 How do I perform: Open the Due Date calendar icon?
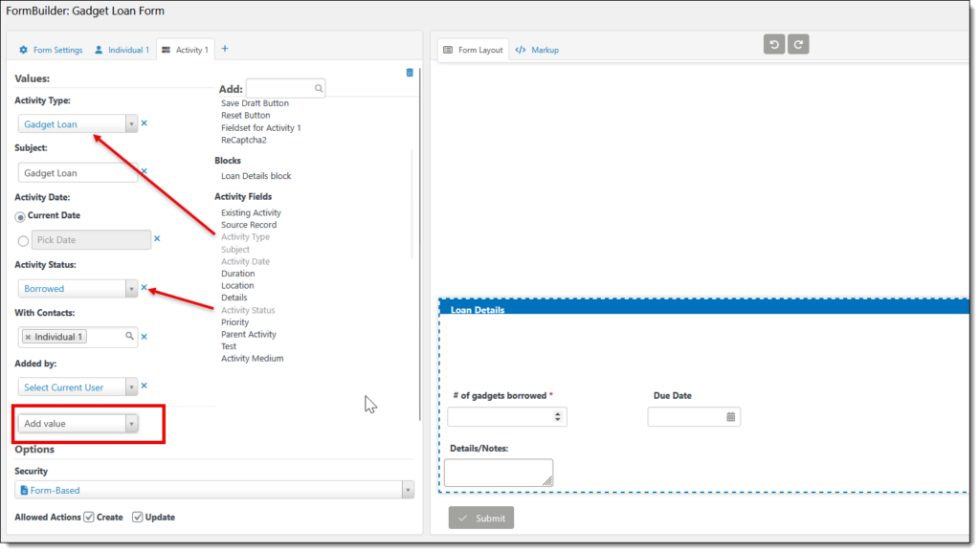coord(730,416)
